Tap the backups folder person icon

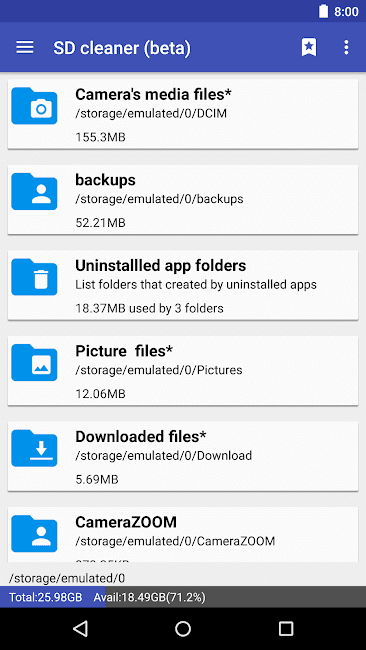pos(34,191)
